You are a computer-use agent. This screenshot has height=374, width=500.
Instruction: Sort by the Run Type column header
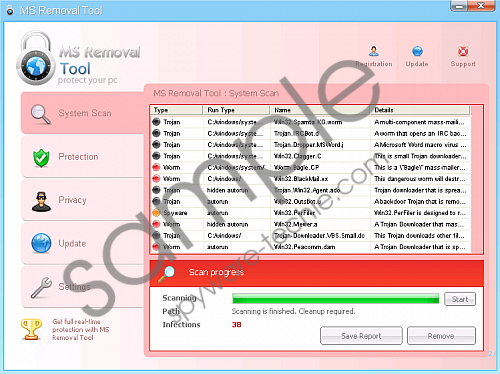[x=236, y=110]
